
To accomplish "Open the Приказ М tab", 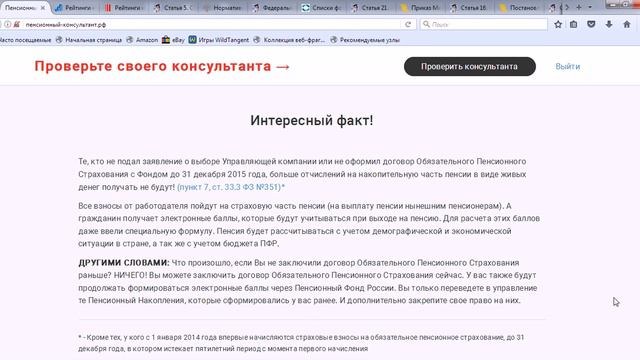I will coord(420,8).
